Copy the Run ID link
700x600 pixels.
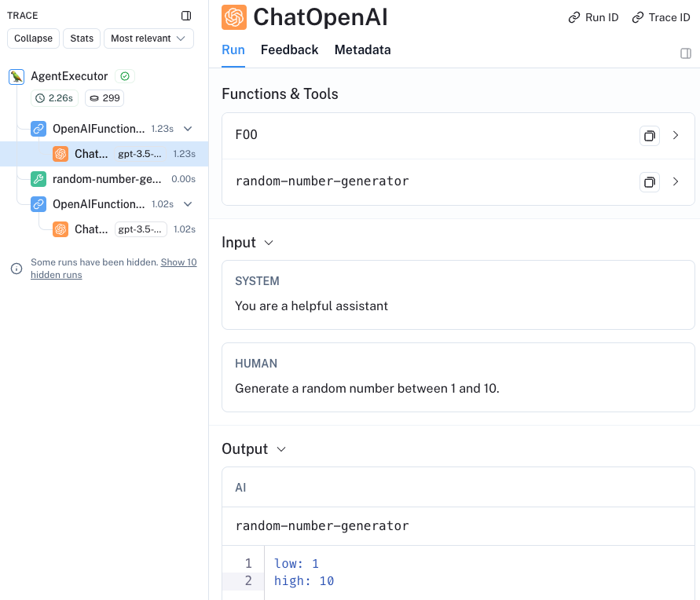pos(593,17)
